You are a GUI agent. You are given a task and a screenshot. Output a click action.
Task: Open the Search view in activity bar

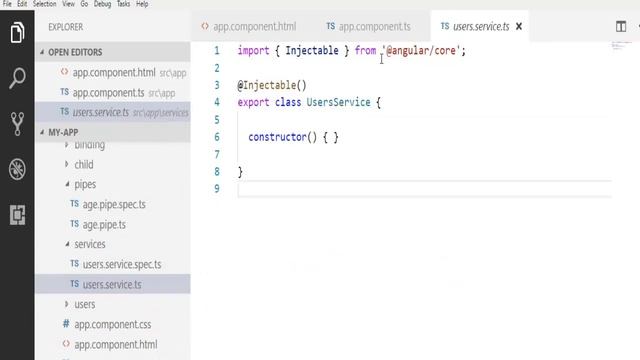point(17,78)
